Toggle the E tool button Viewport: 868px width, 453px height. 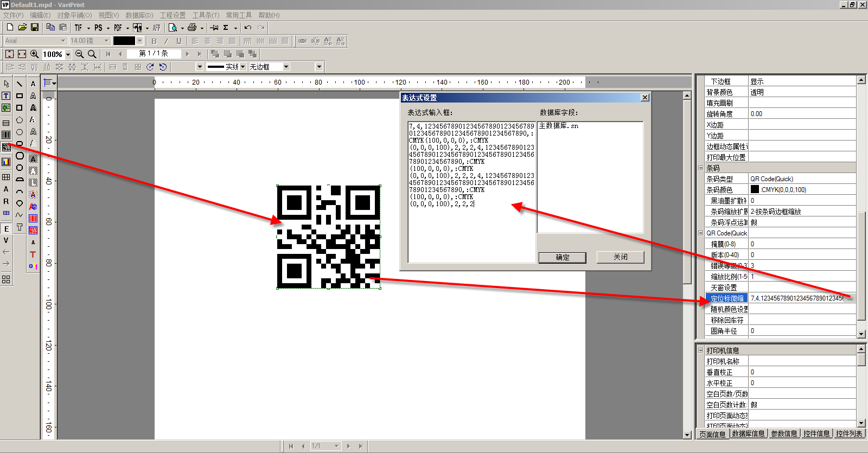[x=6, y=228]
